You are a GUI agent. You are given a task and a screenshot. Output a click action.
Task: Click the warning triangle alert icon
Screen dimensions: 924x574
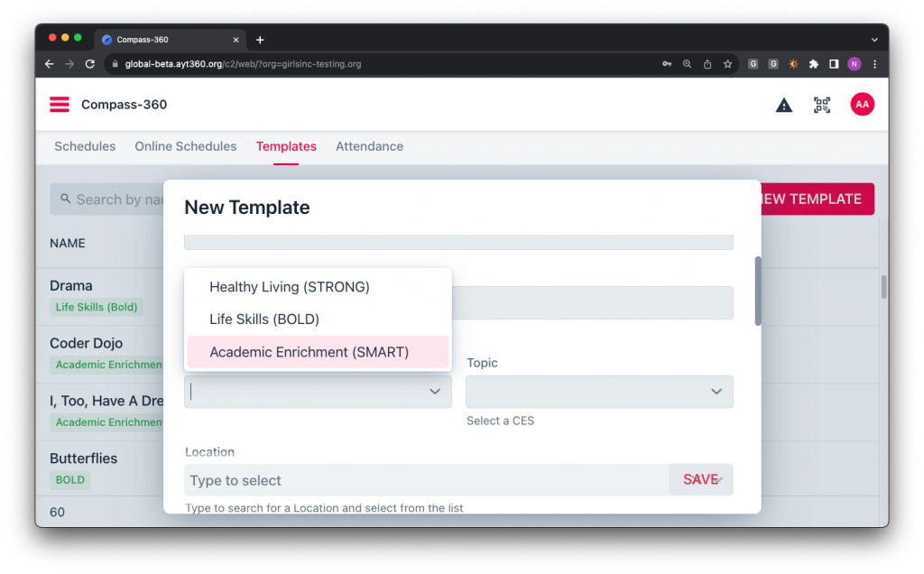784,105
